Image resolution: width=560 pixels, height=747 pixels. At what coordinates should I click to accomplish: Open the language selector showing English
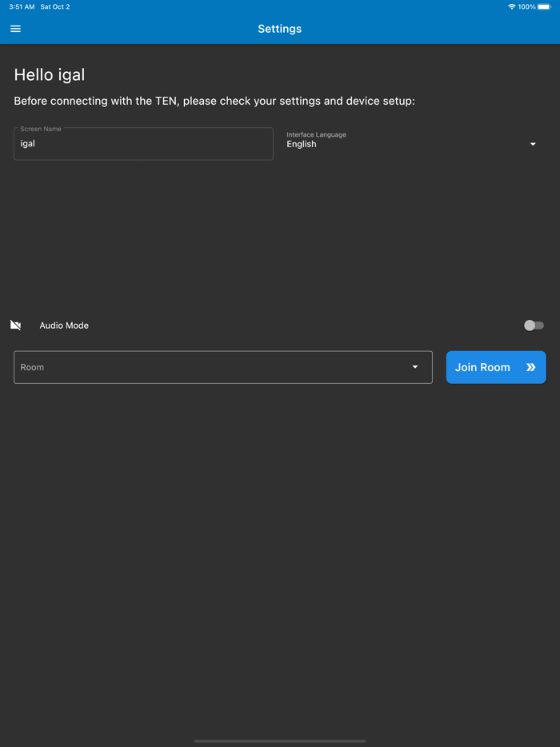click(x=412, y=144)
